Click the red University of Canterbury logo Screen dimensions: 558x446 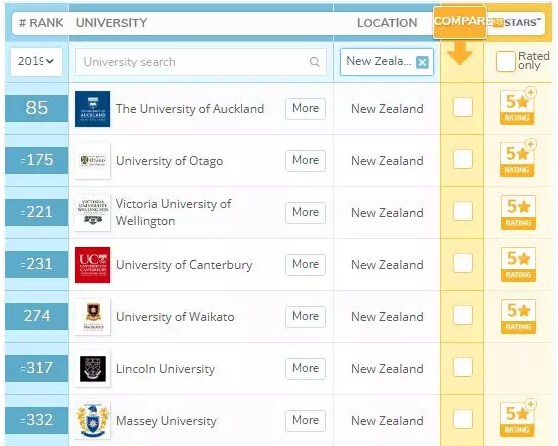[93, 265]
